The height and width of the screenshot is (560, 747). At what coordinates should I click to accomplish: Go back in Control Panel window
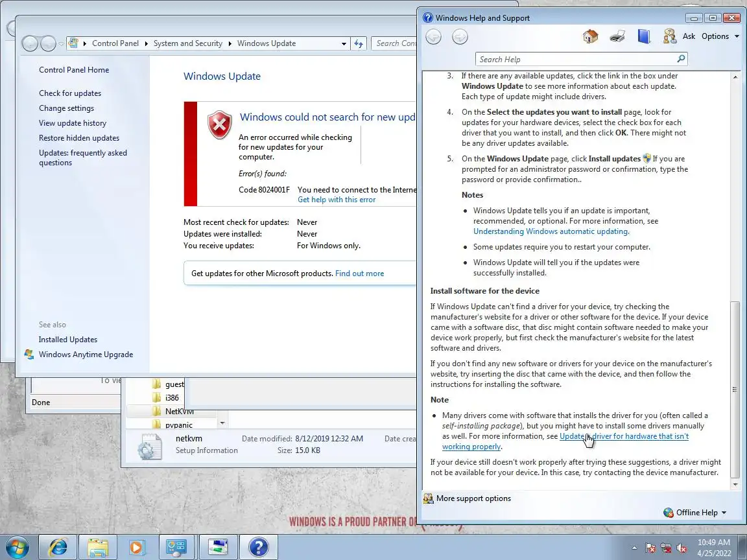pos(30,44)
